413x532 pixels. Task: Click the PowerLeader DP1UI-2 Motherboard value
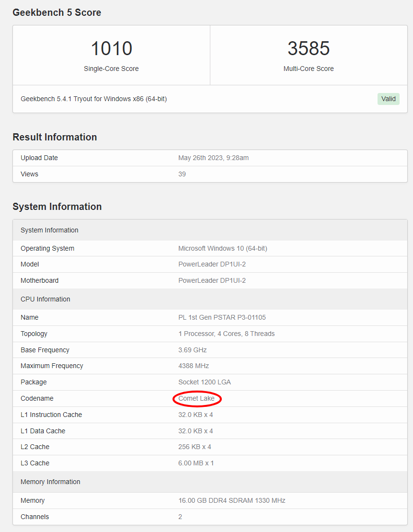pyautogui.click(x=212, y=280)
